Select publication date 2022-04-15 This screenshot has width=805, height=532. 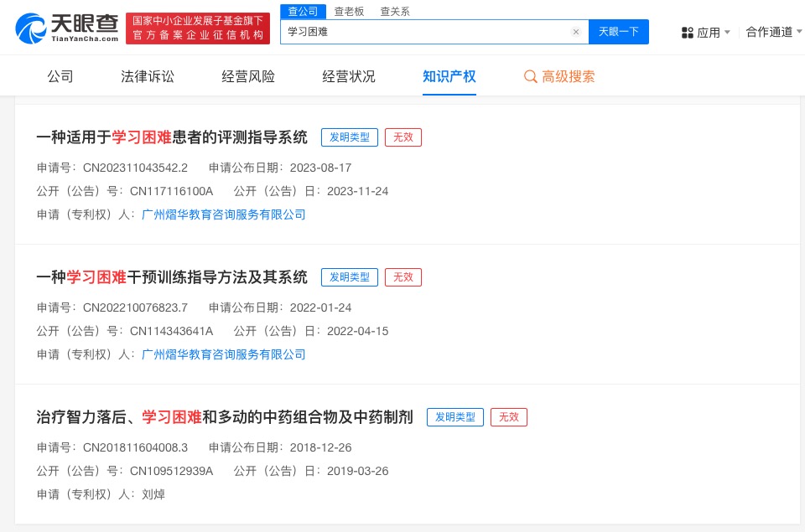point(358,332)
